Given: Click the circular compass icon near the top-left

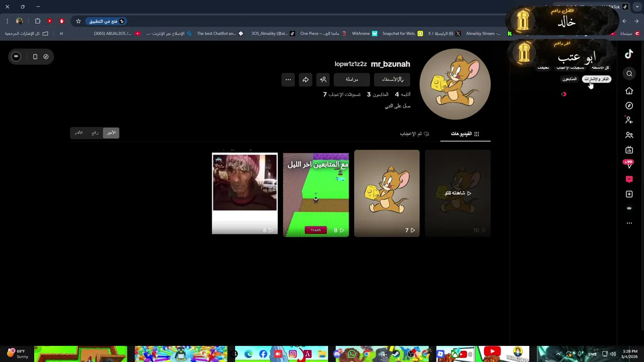Looking at the screenshot, I should point(46,57).
